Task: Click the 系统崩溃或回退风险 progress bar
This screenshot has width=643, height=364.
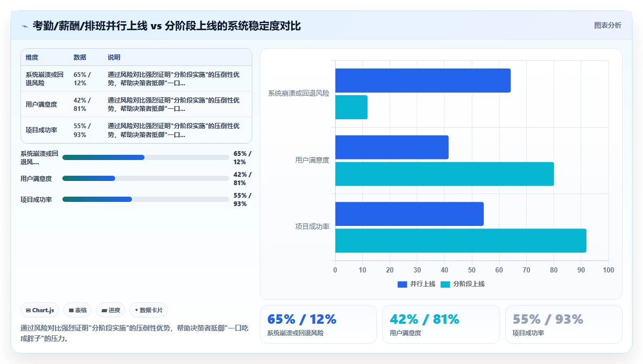Action: coord(146,157)
